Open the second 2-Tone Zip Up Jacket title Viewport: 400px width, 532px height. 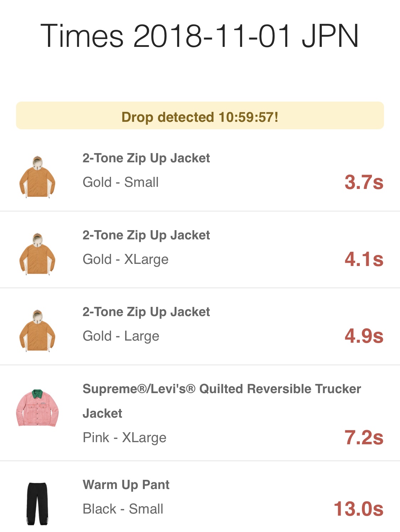pyautogui.click(x=146, y=235)
